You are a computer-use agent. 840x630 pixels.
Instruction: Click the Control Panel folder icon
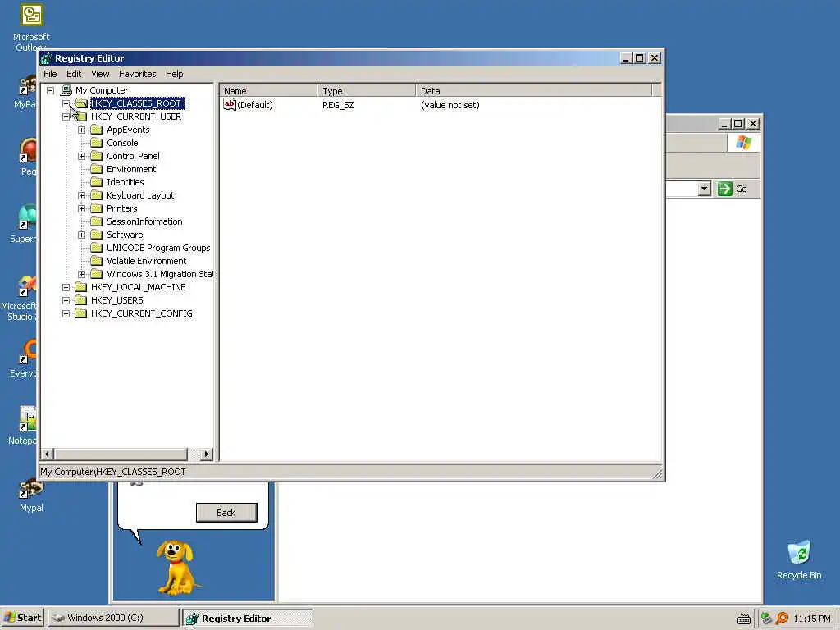tap(97, 156)
